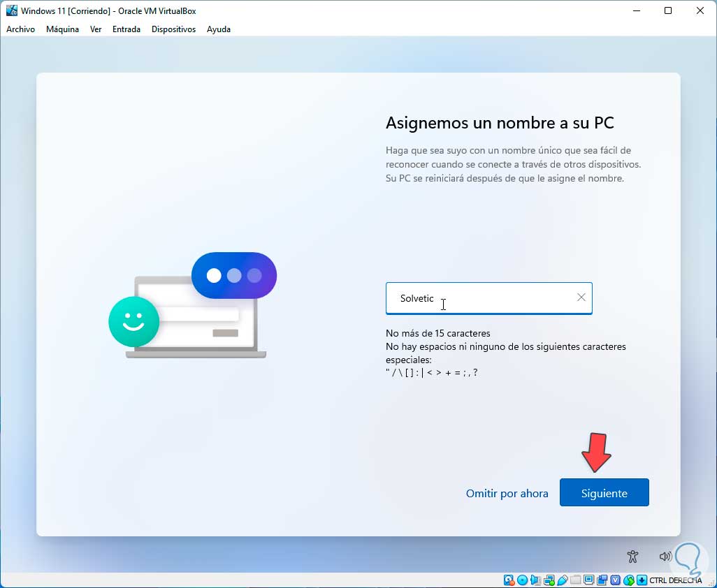Viewport: 717px width, 588px height.
Task: Open the Ayuda menu
Action: coord(219,29)
